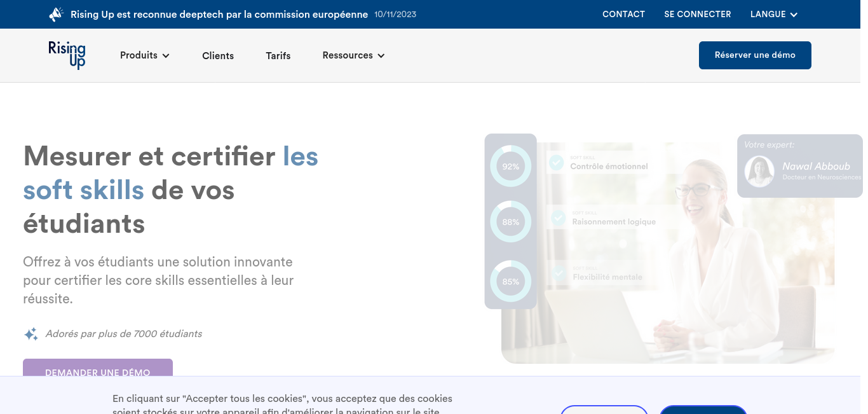This screenshot has width=868, height=414.
Task: Open the Contact link
Action: click(x=623, y=14)
